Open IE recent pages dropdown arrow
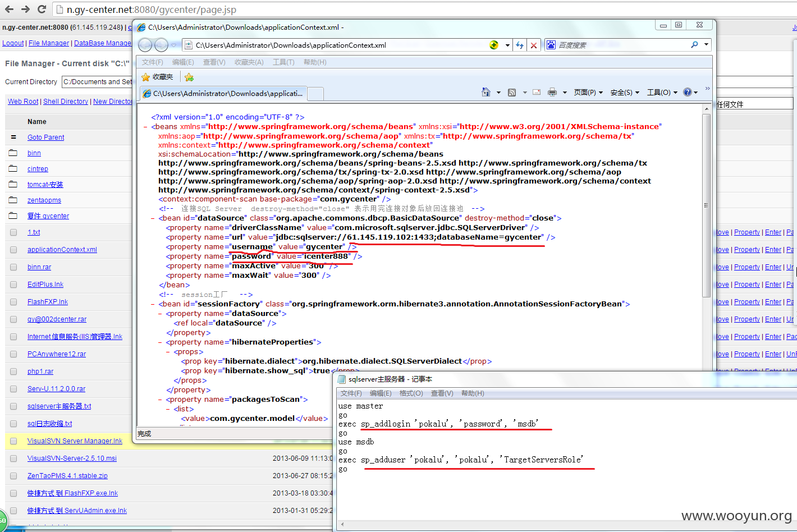The height and width of the screenshot is (532, 797). pos(173,45)
